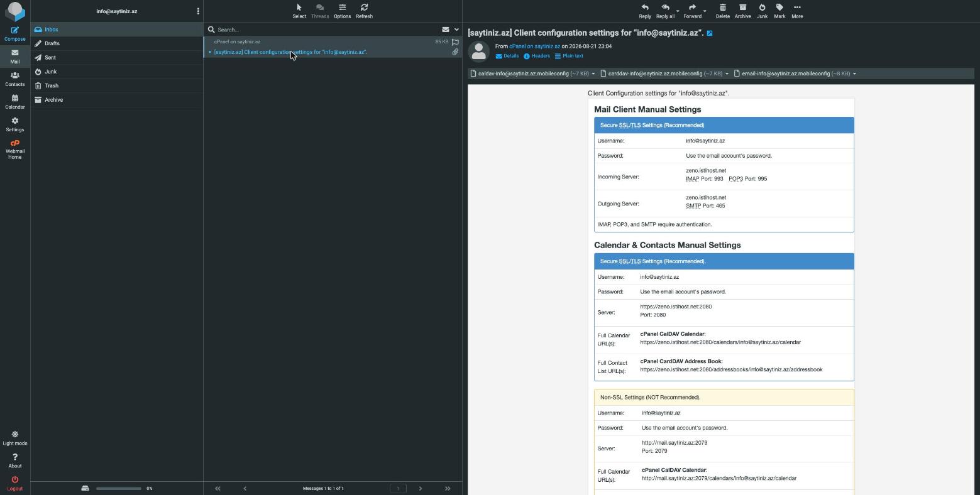Open the About dialog
Screen dimensions: 980x495
[x=15, y=461]
